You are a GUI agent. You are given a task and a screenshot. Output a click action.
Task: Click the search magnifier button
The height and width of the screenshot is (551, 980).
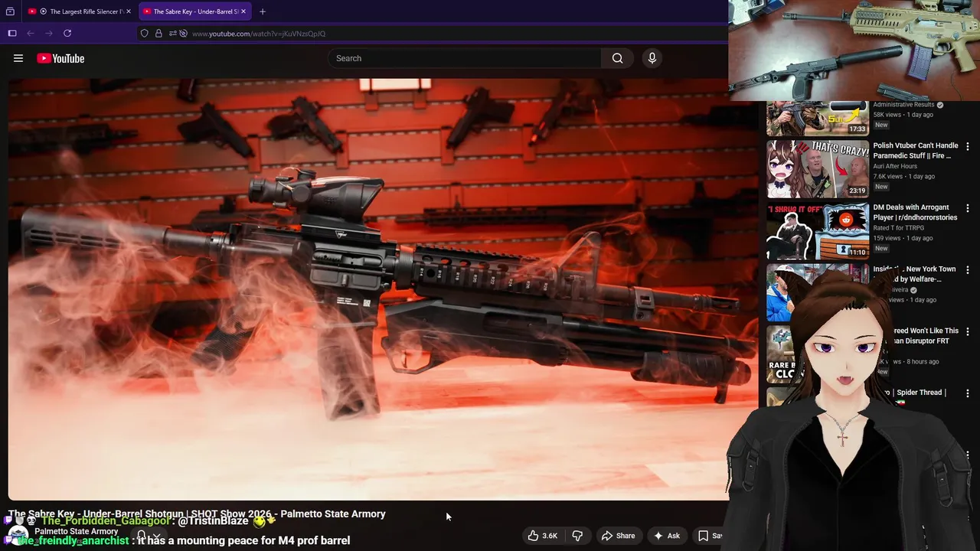(x=617, y=58)
